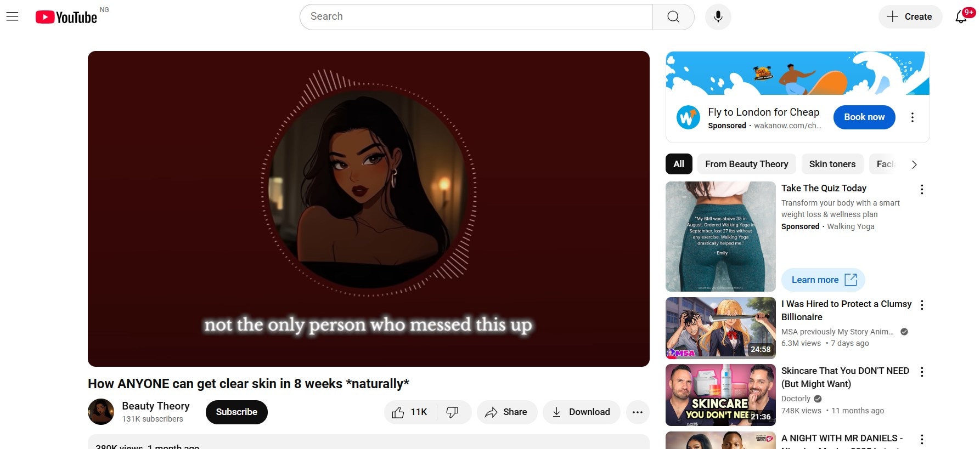The width and height of the screenshot is (980, 449).
Task: Open I Was Hired to Protect video thumbnail
Action: click(720, 328)
